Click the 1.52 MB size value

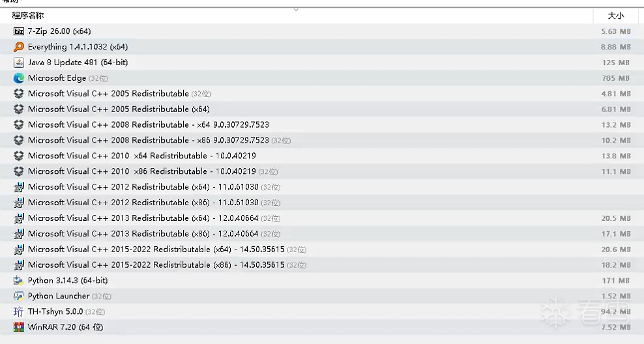pyautogui.click(x=616, y=296)
